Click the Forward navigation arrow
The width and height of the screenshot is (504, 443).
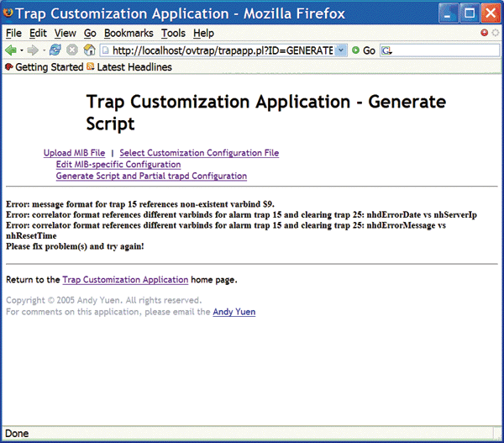[x=33, y=50]
